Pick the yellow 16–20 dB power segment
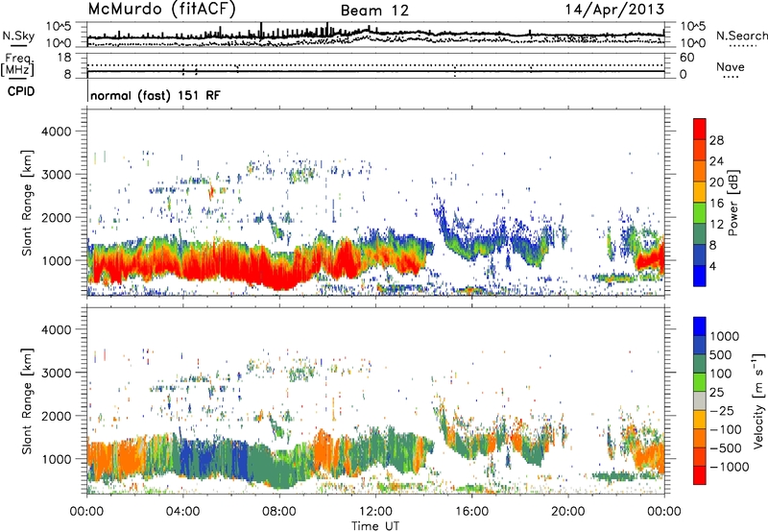 (700, 192)
